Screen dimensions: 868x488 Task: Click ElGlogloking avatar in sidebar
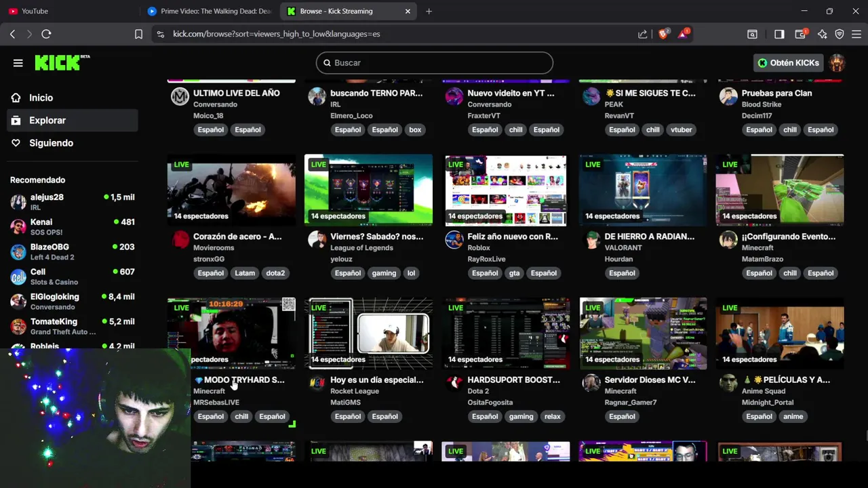(x=18, y=302)
